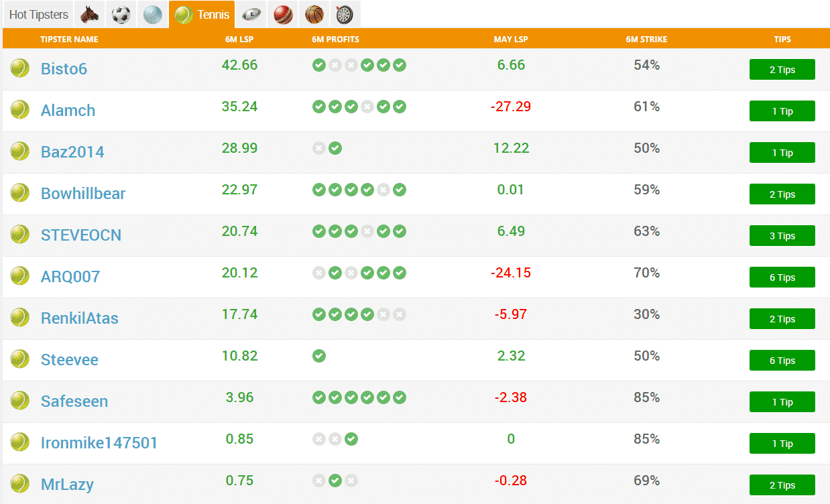Show MrLazy's 2 Tips

tap(782, 485)
